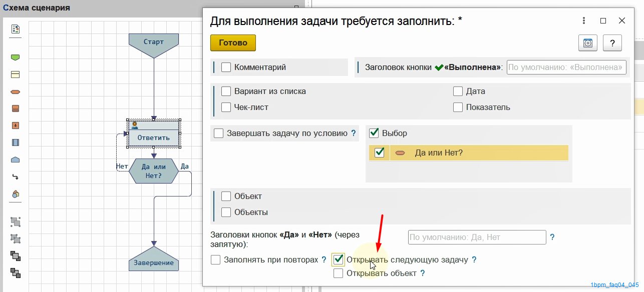Screen dimensions: 644x292
Task: Enable the Показатель checkbox
Action: coord(458,107)
